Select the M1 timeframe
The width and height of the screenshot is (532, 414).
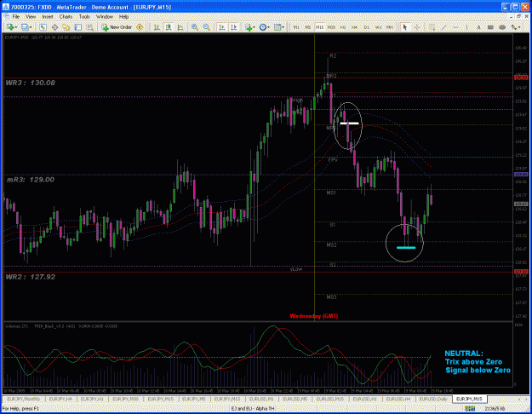click(x=296, y=27)
